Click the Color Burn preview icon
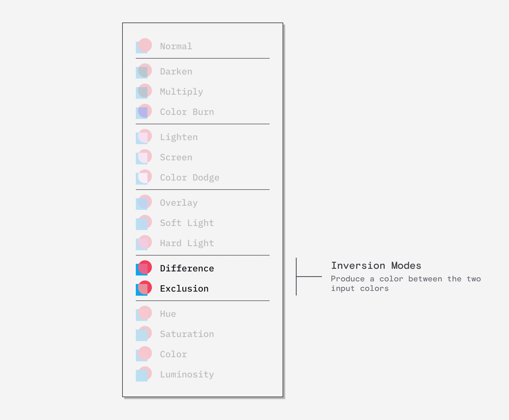The width and height of the screenshot is (509, 420). point(143,112)
